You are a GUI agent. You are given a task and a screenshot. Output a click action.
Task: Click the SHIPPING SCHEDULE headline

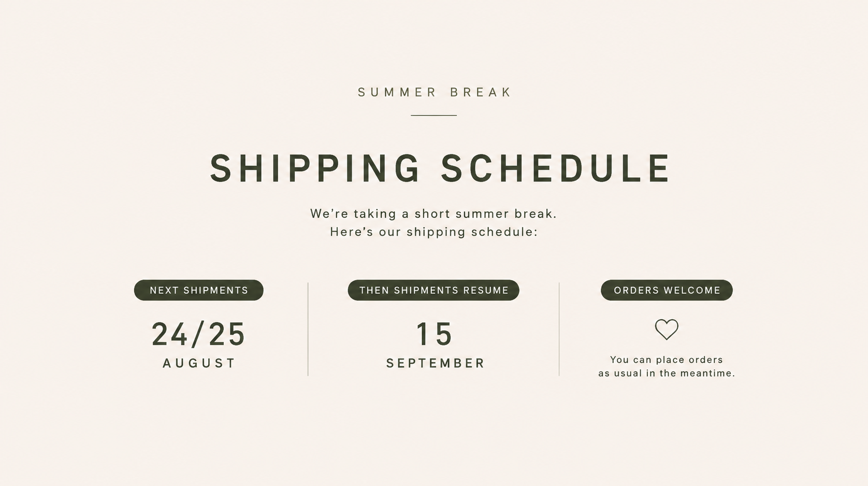[x=440, y=168]
